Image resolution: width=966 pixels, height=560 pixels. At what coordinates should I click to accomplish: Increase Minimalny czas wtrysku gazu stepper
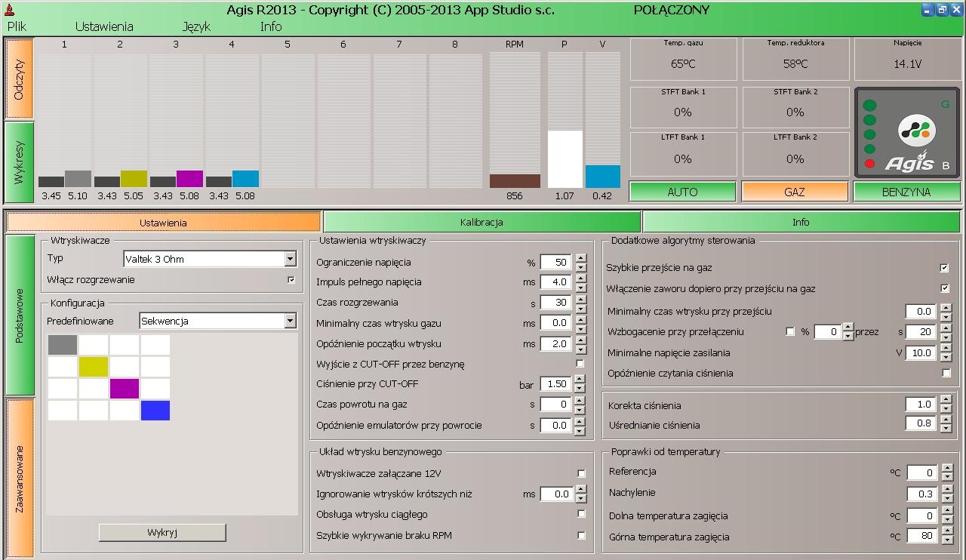click(580, 319)
